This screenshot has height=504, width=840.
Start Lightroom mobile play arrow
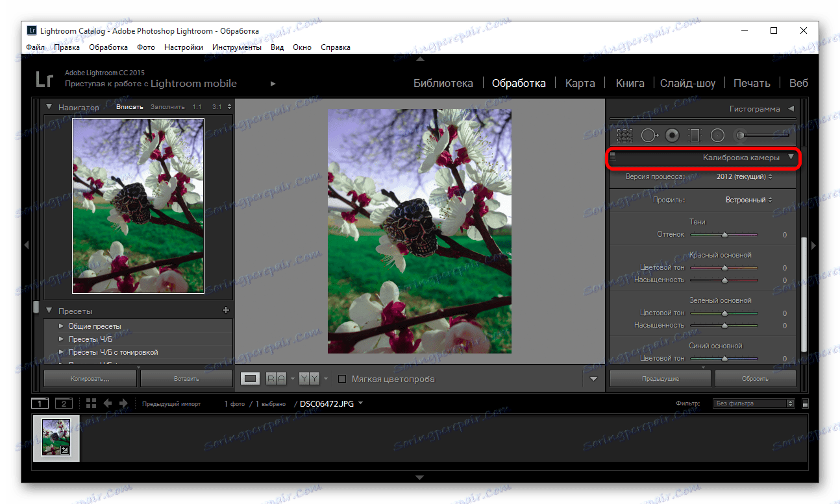273,84
